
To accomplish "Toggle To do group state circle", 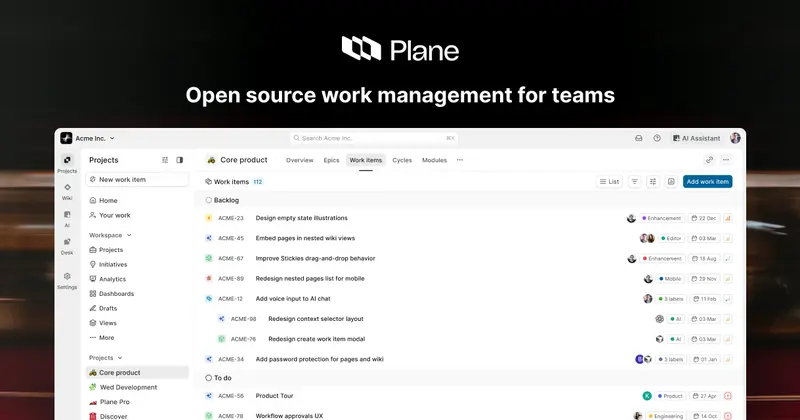I will (x=209, y=378).
